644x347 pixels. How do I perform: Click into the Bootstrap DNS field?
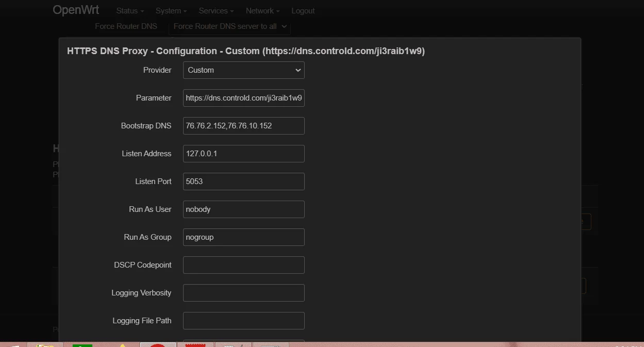point(243,126)
